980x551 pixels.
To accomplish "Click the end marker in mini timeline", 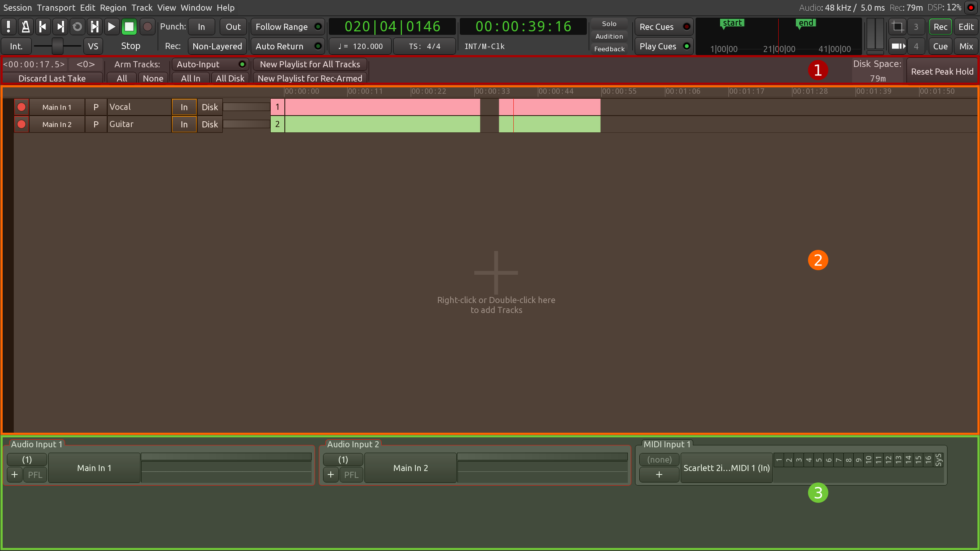I will [x=806, y=23].
